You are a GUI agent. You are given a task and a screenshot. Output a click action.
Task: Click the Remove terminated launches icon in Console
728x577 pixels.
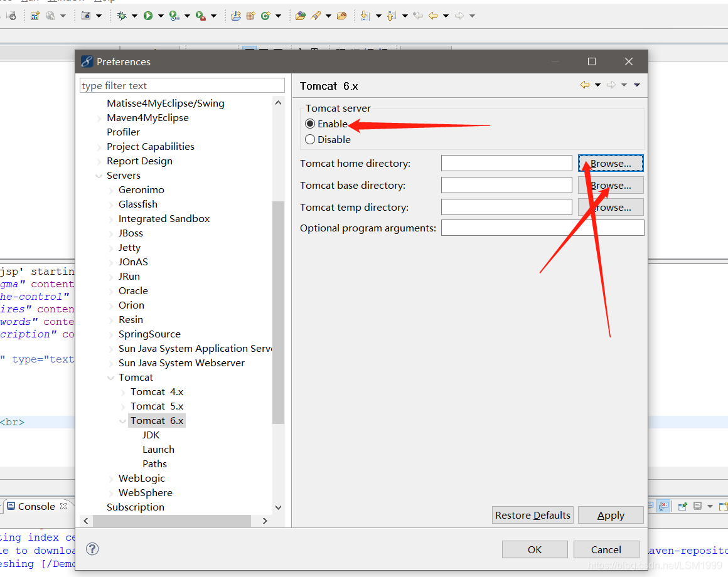pyautogui.click(x=664, y=506)
